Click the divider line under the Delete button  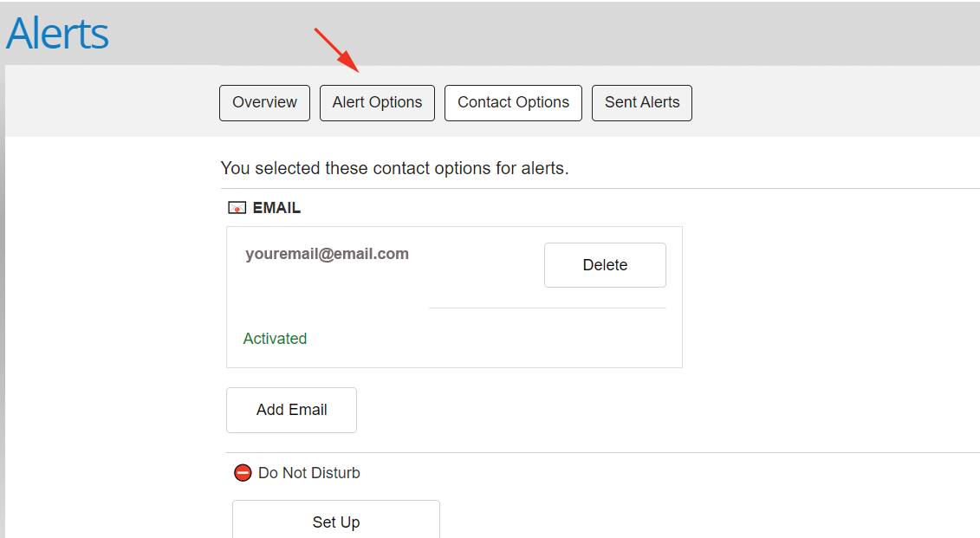pyautogui.click(x=548, y=308)
